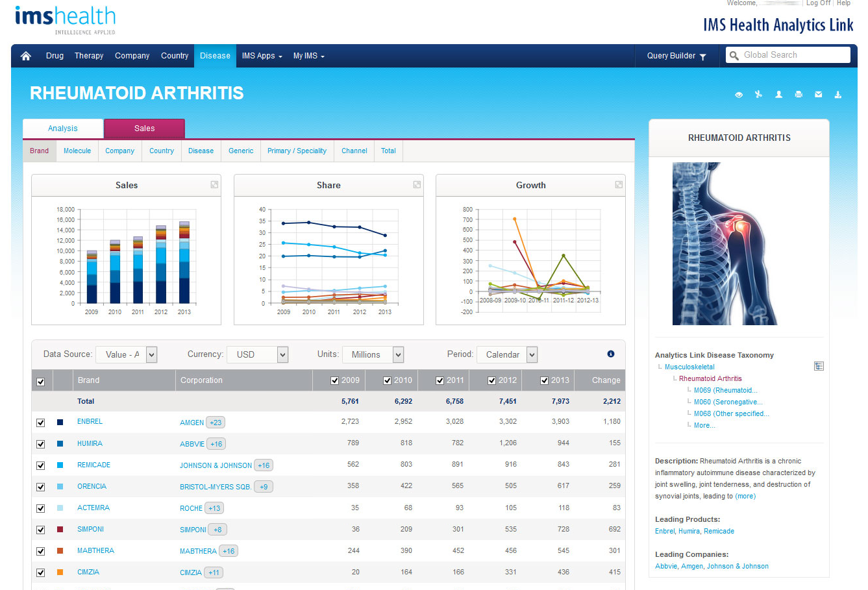
Task: Uncheck the 2010 column checkbox
Action: point(388,380)
